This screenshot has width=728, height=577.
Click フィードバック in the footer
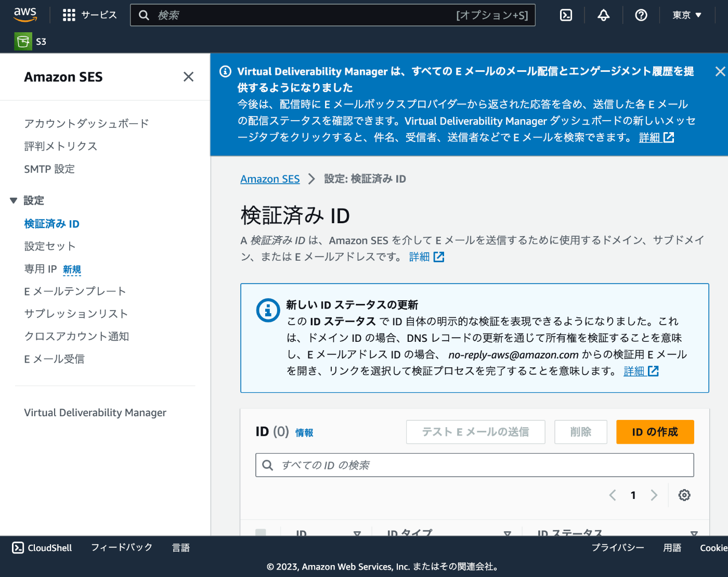tap(122, 547)
